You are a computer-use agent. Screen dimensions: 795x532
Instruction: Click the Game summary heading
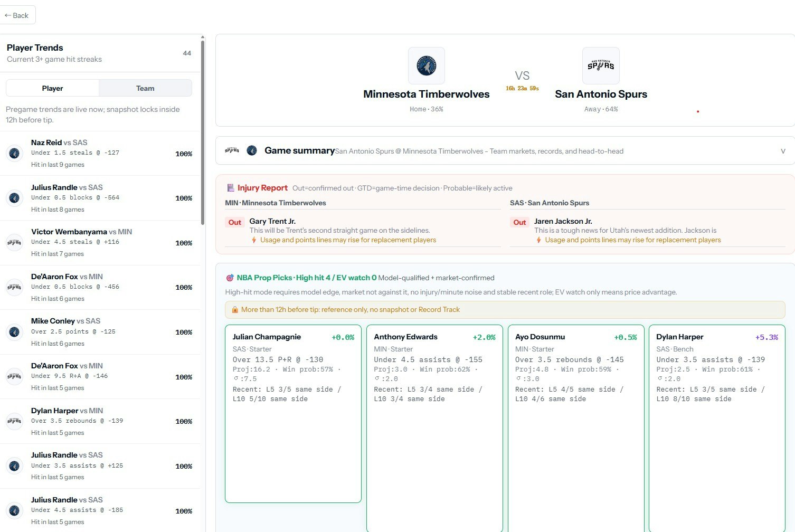pyautogui.click(x=299, y=150)
